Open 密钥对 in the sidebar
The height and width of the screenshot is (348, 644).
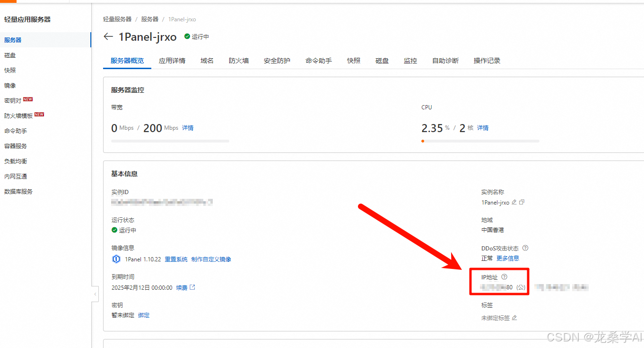tap(13, 100)
